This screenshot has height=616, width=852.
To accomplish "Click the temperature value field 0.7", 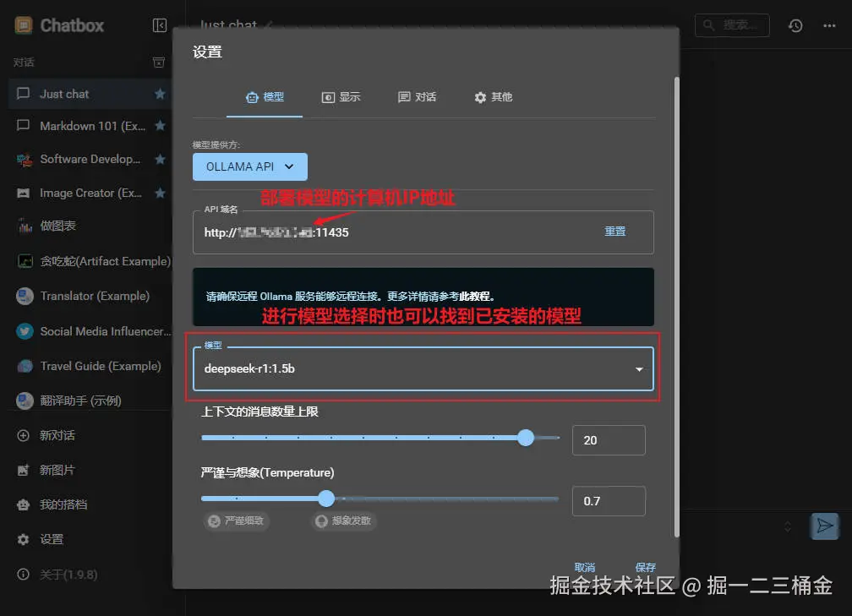I will [609, 501].
